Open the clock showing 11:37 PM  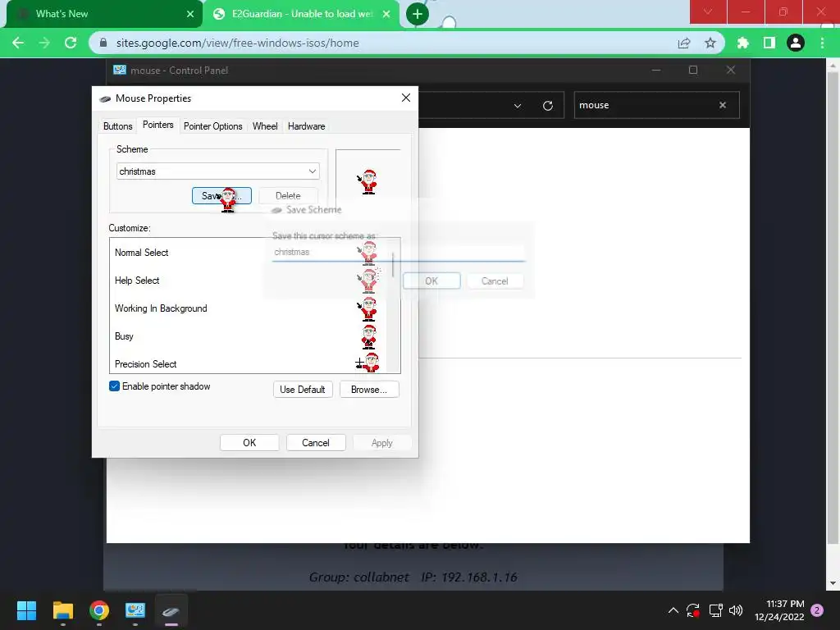[x=779, y=610]
